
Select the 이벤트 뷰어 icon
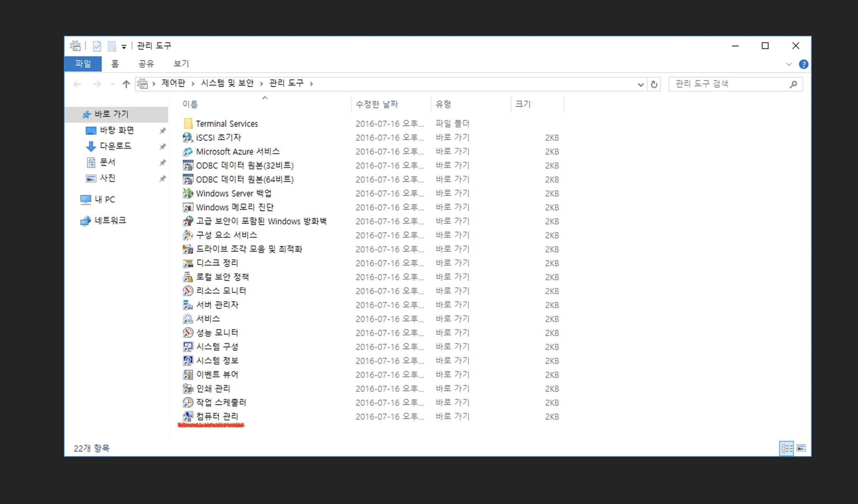(x=188, y=375)
